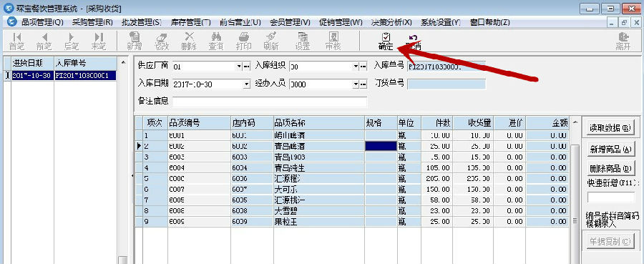
Task: Click the 进货日期 column header
Action: pyautogui.click(x=32, y=63)
